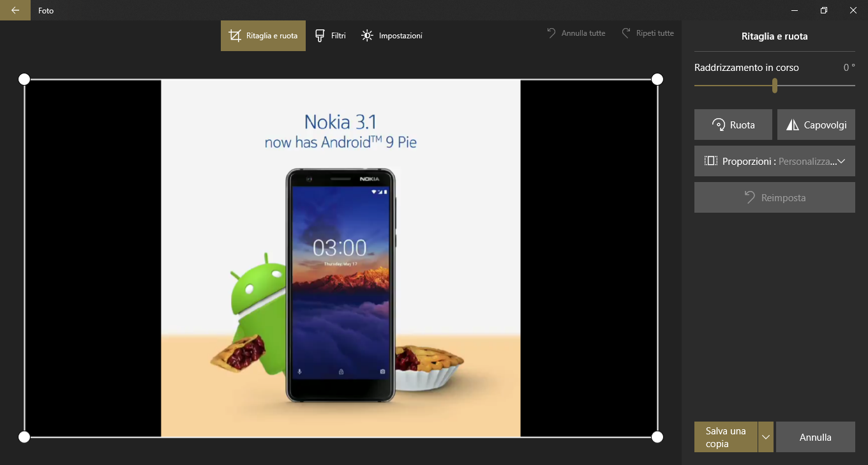Click the Reimposta reset button
Image resolution: width=868 pixels, height=465 pixels.
coord(775,197)
